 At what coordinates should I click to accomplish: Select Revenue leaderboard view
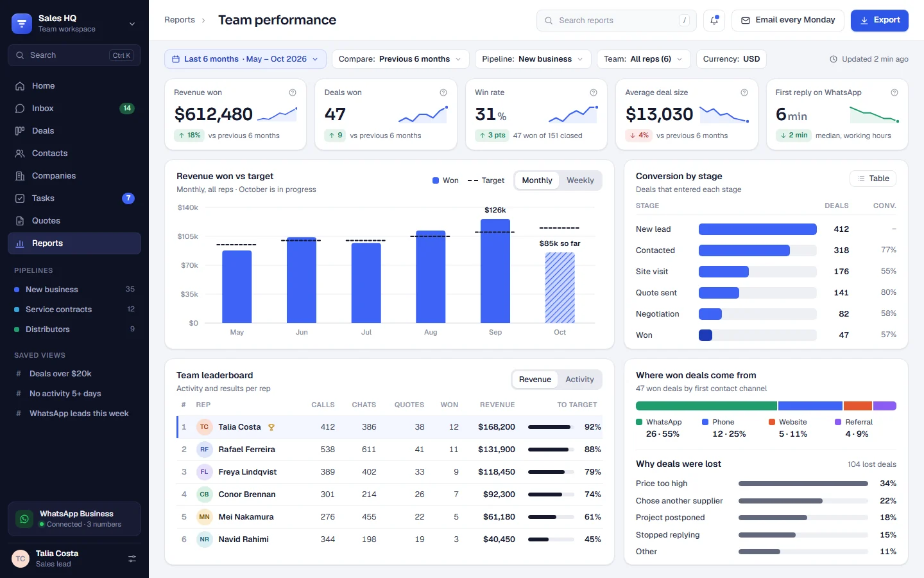click(535, 380)
